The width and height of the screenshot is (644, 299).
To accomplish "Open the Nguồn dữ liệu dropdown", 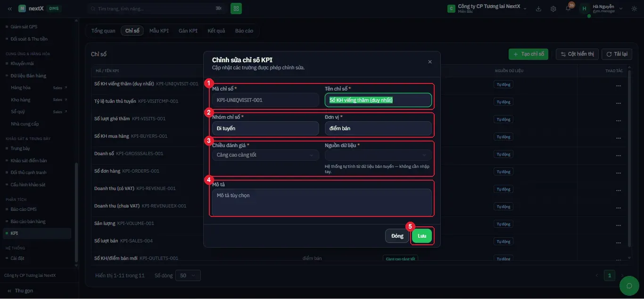I will (378, 155).
